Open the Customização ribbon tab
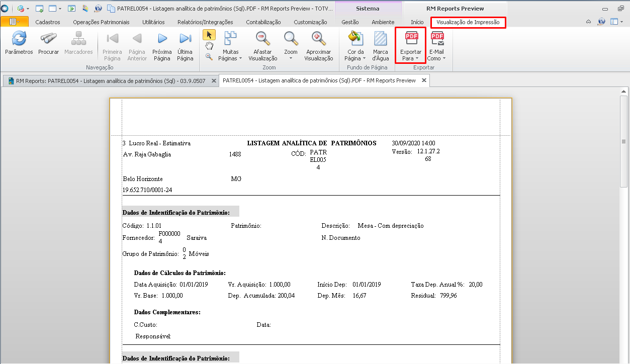 click(x=310, y=22)
